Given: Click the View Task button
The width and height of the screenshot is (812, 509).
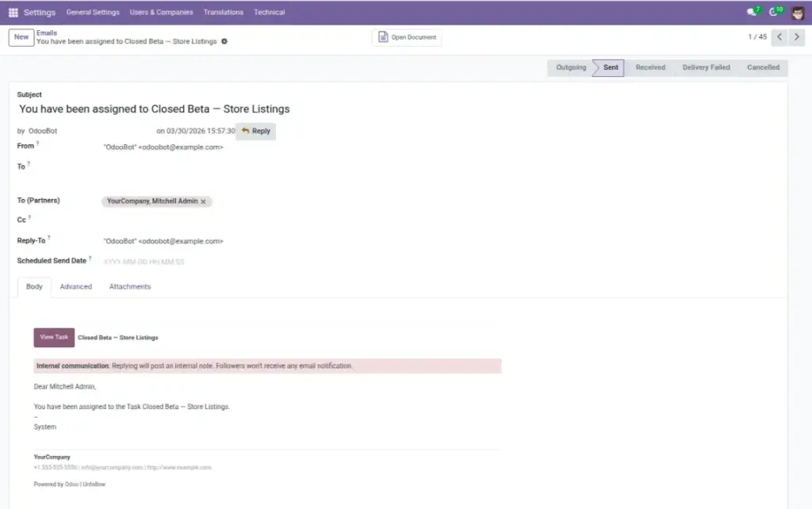Looking at the screenshot, I should tap(54, 337).
